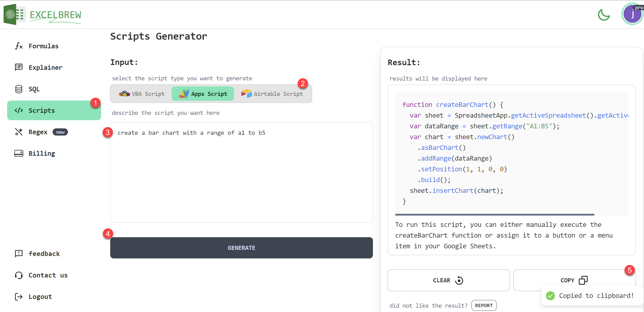Copy the result code
The height and width of the screenshot is (312, 644).
tap(574, 280)
